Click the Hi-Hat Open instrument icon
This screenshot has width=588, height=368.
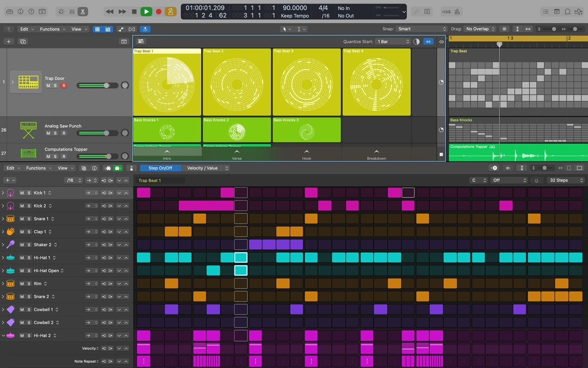click(11, 271)
